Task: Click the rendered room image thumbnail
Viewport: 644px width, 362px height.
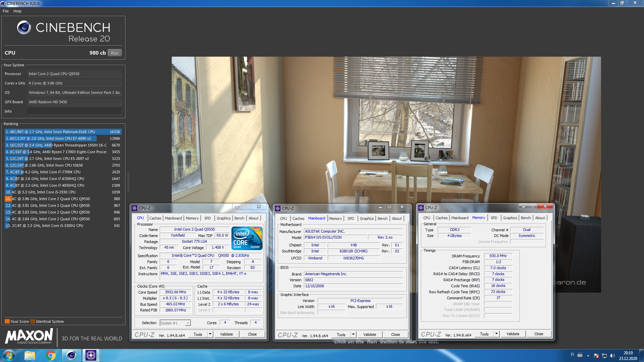Action: pos(386,174)
